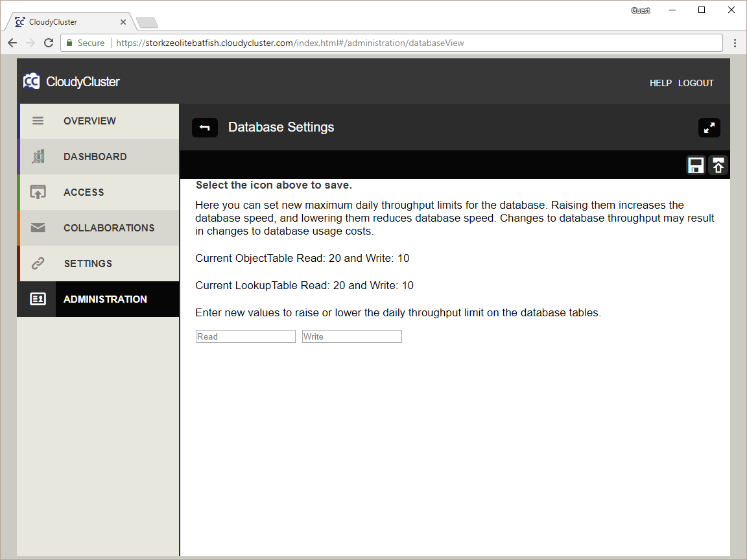Select the ADMINISTRATION menu item
Image resolution: width=747 pixels, height=560 pixels.
pos(99,299)
